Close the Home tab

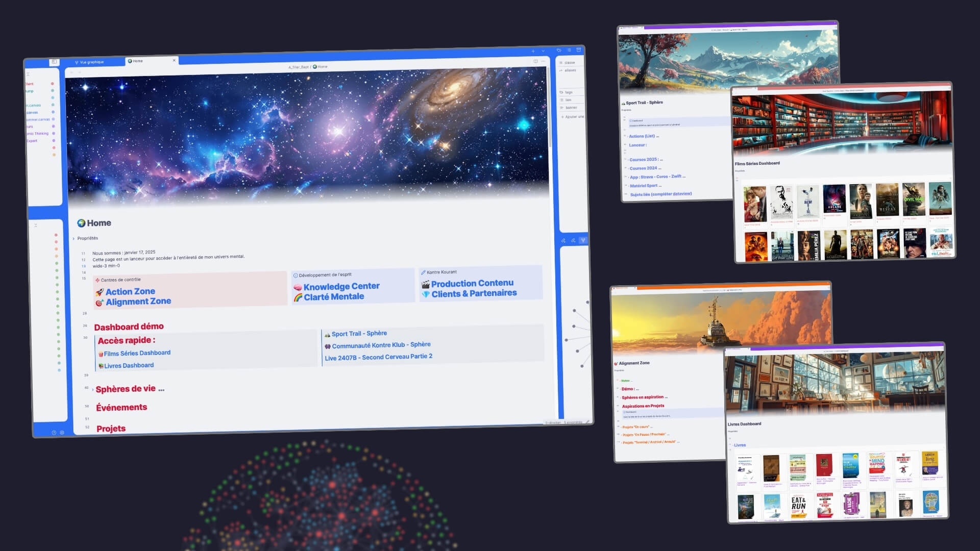pos(174,60)
